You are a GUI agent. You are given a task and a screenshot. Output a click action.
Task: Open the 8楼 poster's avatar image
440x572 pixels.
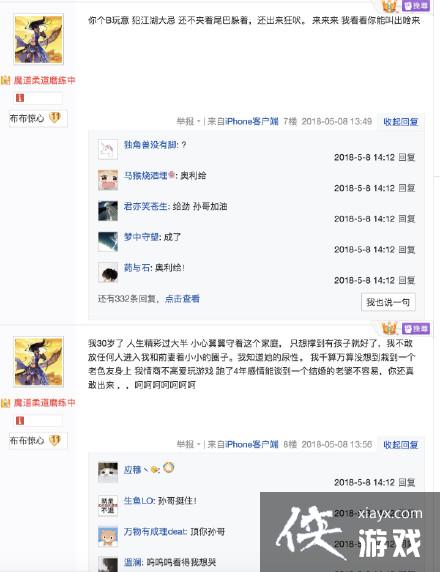[x=39, y=362]
